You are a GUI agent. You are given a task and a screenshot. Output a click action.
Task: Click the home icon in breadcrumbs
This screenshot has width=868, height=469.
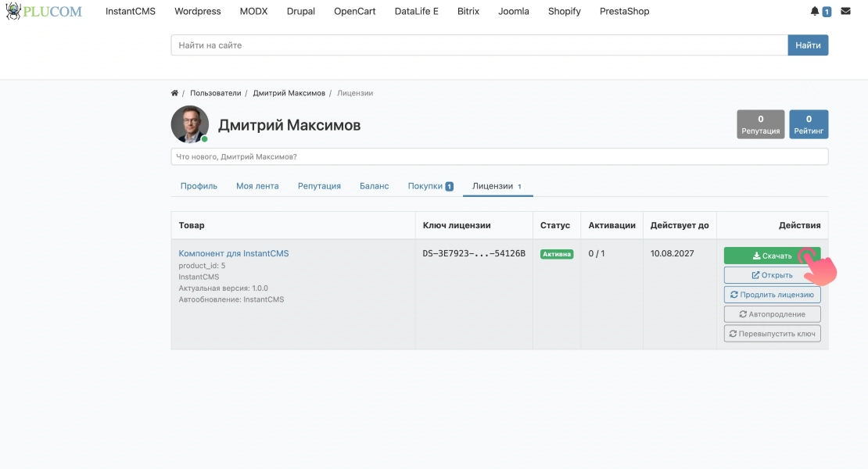click(174, 93)
